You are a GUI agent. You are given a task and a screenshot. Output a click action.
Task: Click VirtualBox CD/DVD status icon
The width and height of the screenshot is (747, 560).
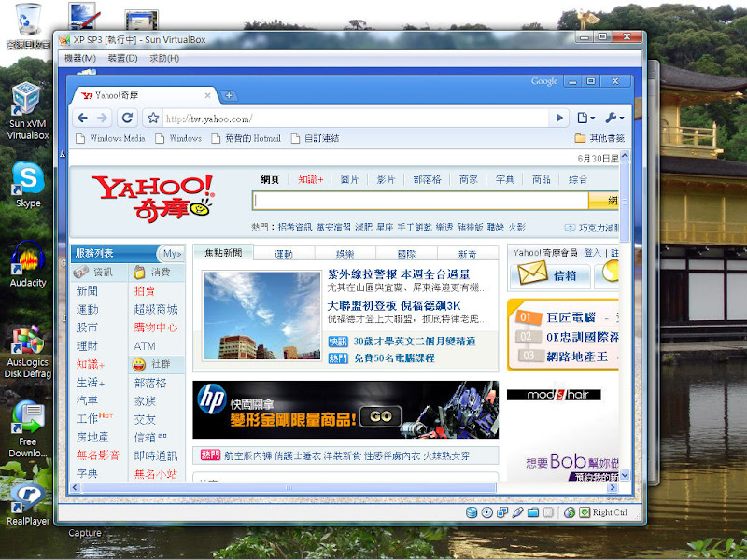tap(486, 512)
